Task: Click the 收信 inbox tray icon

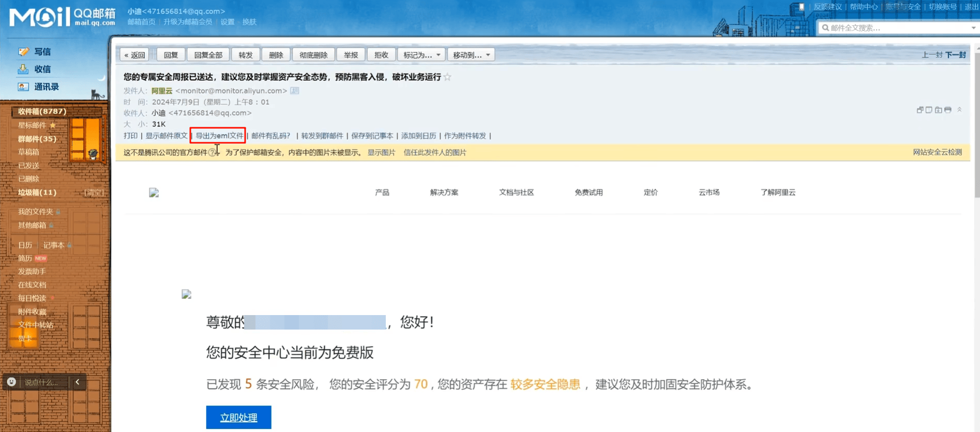Action: pos(23,69)
